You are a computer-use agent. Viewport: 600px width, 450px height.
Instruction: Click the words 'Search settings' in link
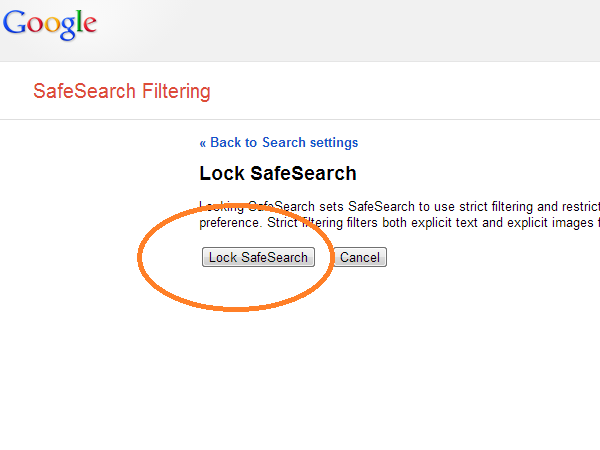(310, 143)
